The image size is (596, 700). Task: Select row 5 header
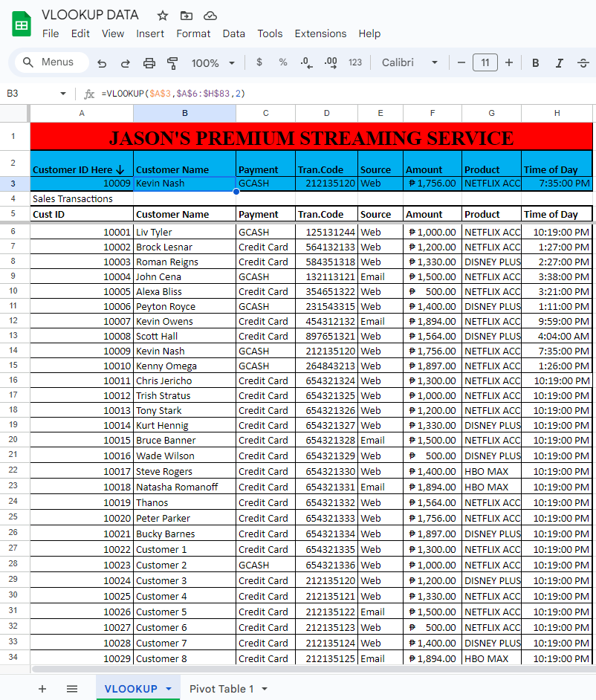pyautogui.click(x=13, y=213)
